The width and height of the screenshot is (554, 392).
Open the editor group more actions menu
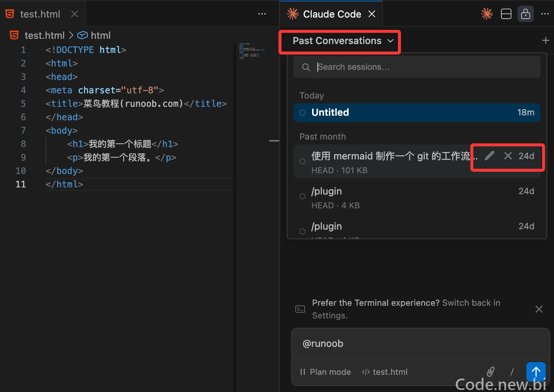(262, 14)
